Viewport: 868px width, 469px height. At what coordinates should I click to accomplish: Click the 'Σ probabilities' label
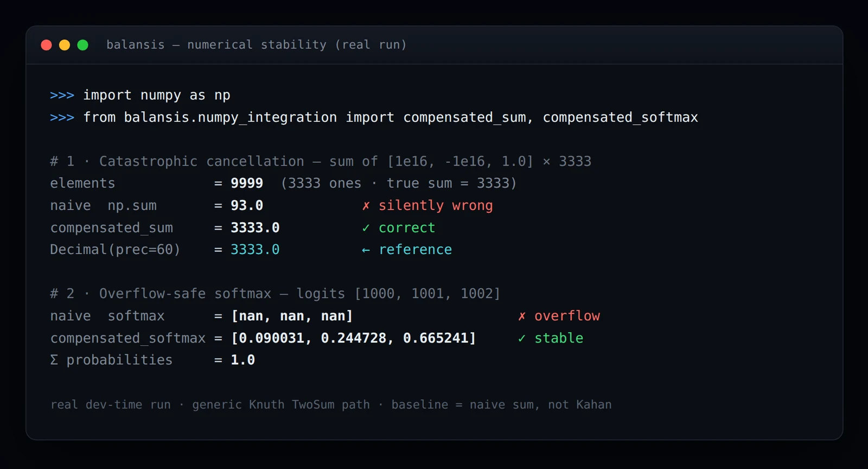tap(111, 360)
